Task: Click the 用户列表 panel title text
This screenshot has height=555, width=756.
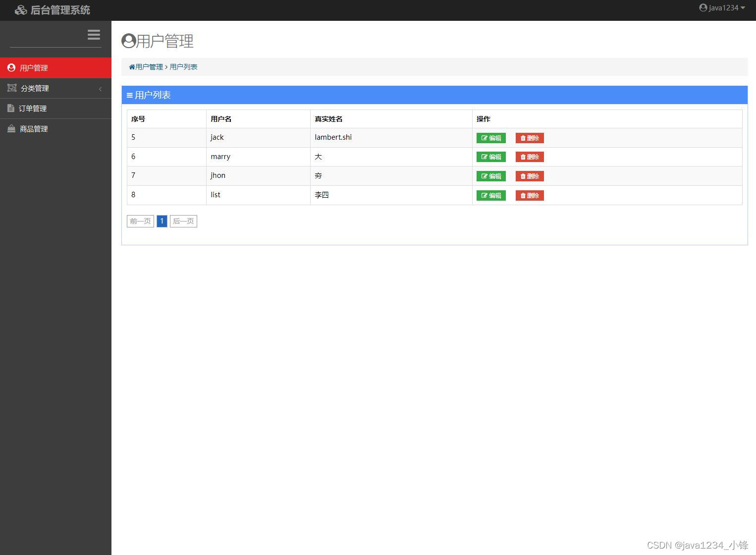Action: pyautogui.click(x=153, y=95)
